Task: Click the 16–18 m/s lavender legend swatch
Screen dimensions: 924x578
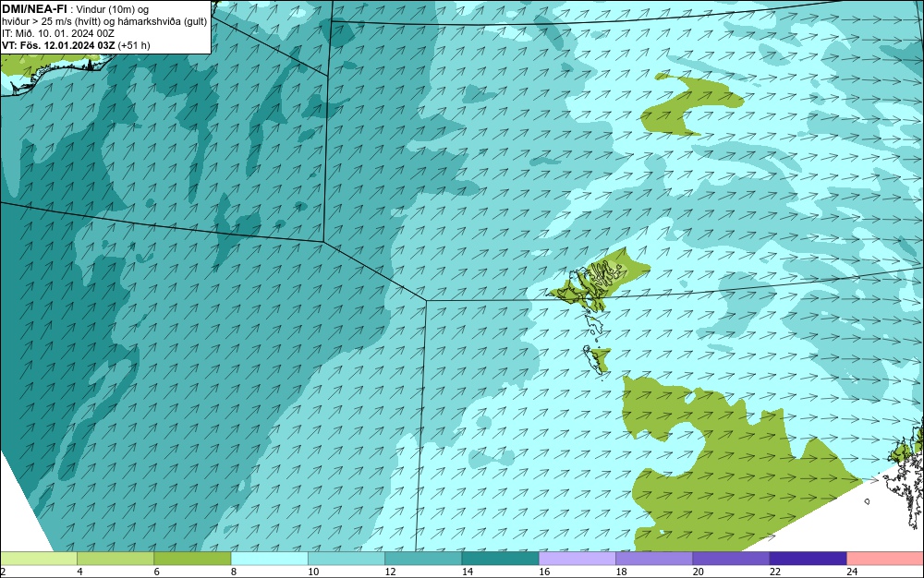Action: (x=577, y=558)
